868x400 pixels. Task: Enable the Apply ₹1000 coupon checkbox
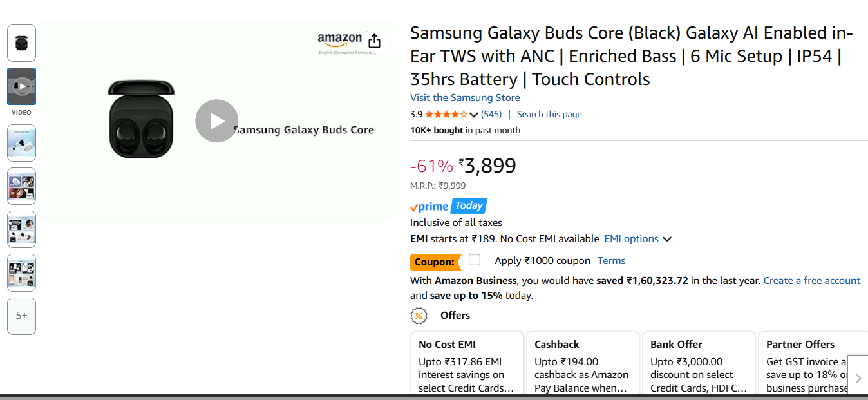[475, 260]
